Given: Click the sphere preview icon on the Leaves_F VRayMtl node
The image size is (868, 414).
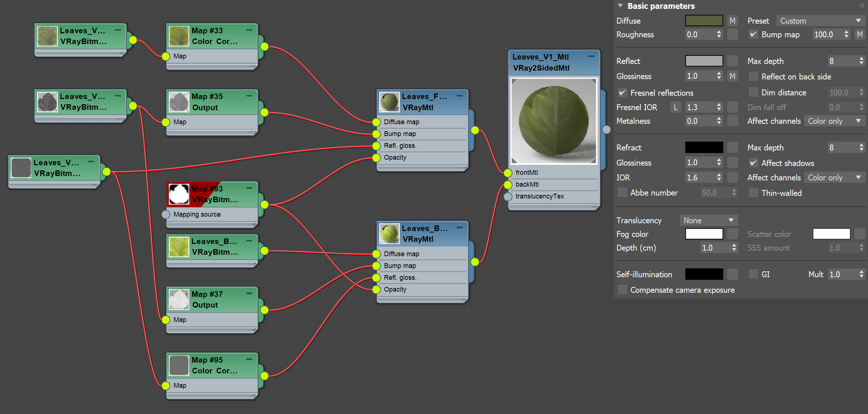Looking at the screenshot, I should [389, 102].
